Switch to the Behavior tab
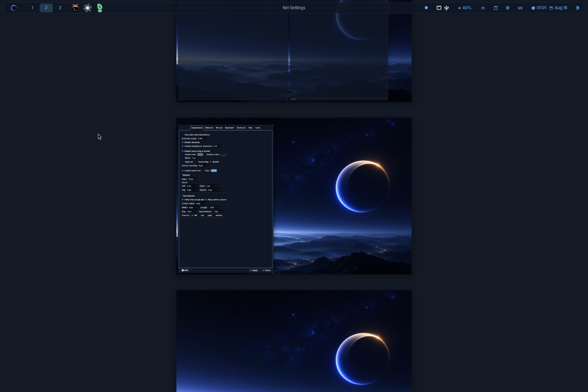The image size is (588, 392). [x=209, y=128]
